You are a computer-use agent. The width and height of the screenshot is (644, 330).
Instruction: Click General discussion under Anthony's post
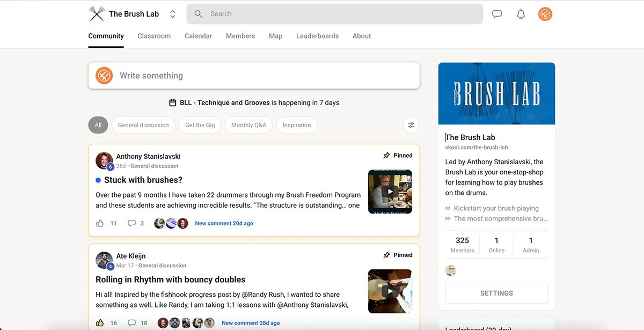point(154,166)
